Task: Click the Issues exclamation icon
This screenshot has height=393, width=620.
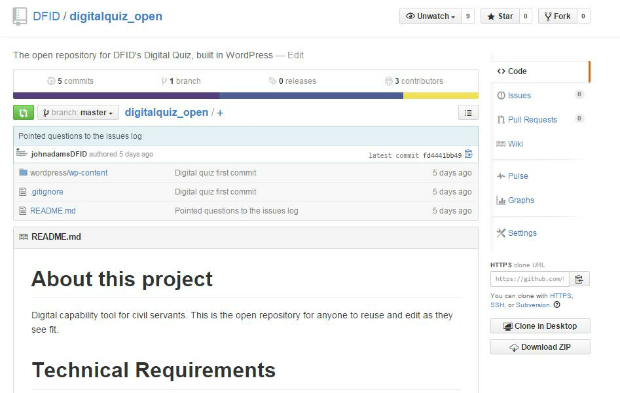Action: [x=501, y=95]
